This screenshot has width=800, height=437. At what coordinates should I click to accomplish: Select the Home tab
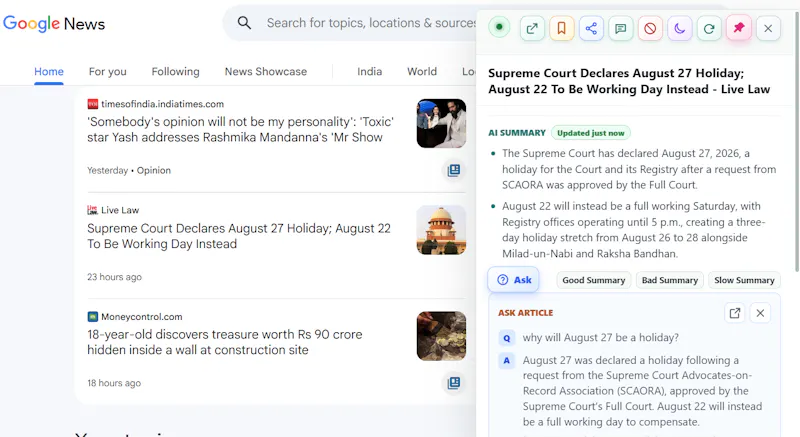point(49,71)
